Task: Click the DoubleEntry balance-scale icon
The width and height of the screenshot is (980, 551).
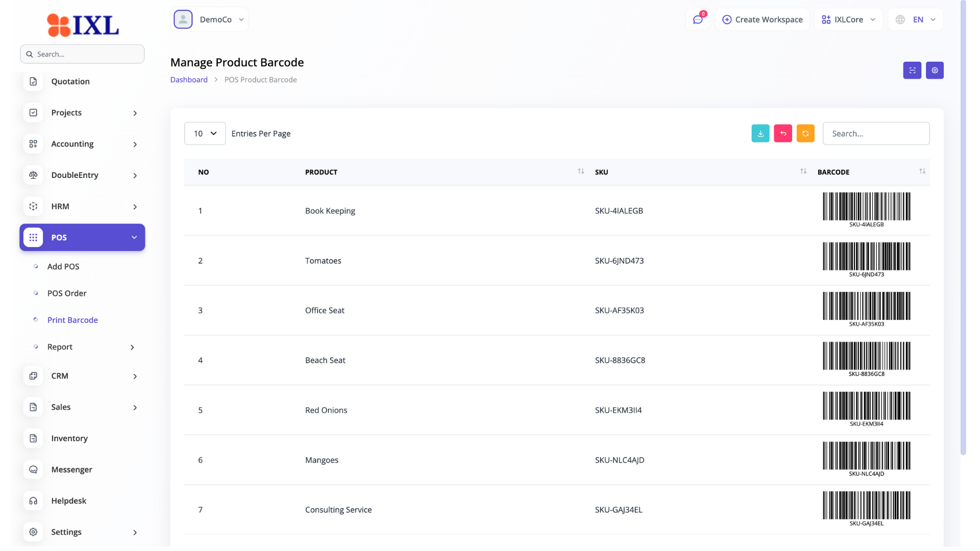Action: 33,175
